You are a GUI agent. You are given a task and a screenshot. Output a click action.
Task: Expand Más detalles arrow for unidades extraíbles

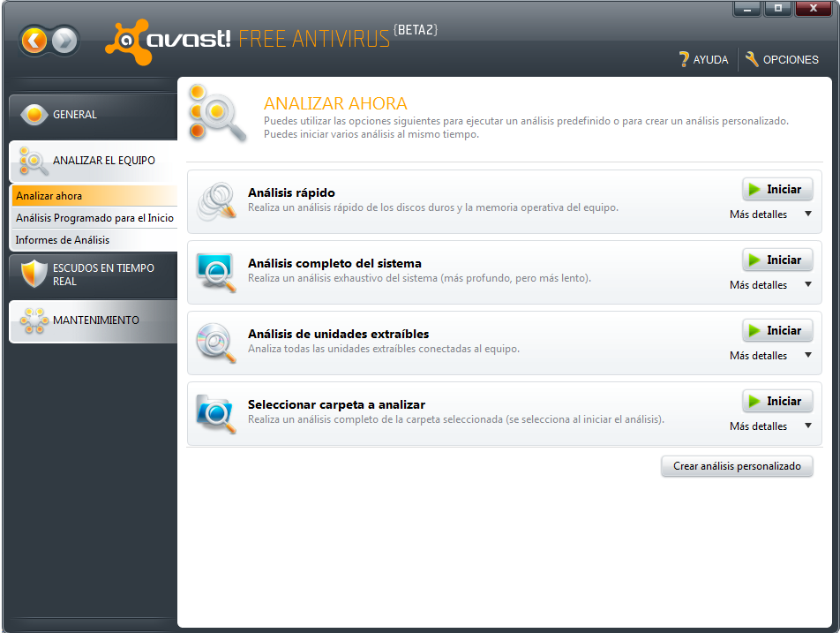(x=808, y=356)
